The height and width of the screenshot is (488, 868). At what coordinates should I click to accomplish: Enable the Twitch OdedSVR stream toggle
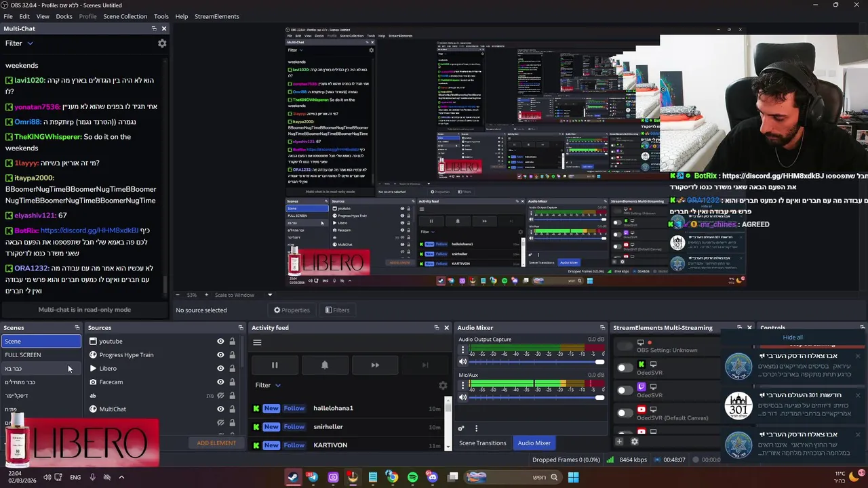pos(625,390)
